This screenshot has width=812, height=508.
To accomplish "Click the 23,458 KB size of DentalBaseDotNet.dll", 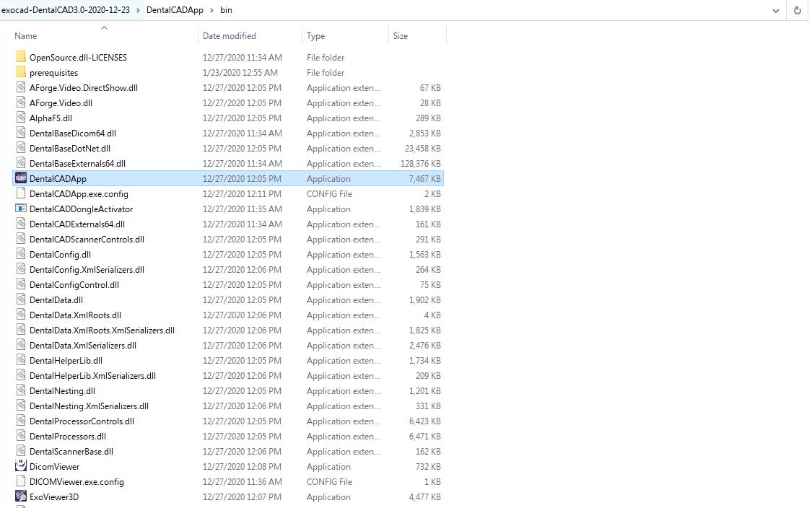I will 422,149.
